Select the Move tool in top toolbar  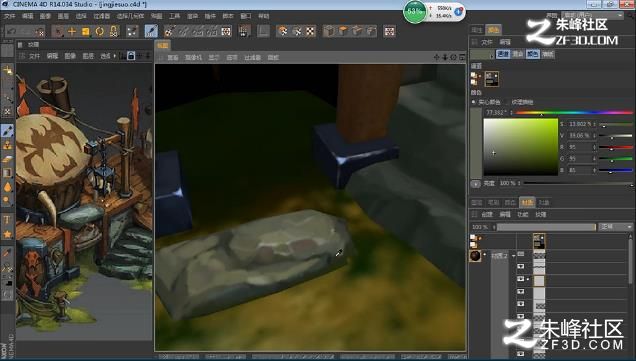(x=72, y=31)
